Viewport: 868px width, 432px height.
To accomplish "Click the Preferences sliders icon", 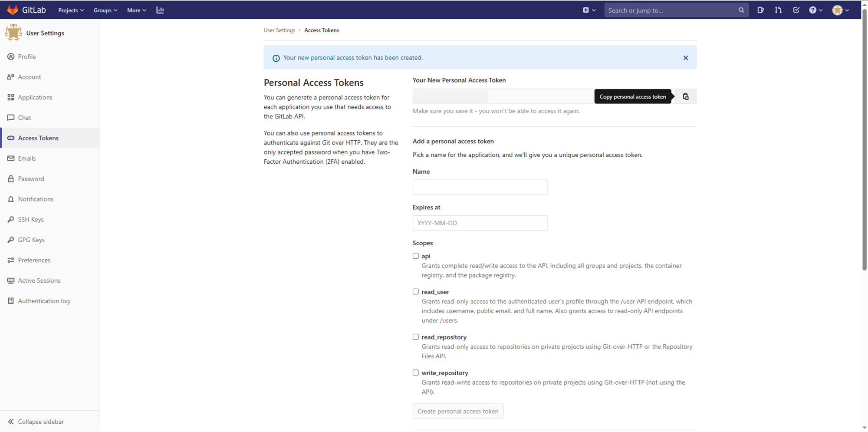I will (x=11, y=261).
